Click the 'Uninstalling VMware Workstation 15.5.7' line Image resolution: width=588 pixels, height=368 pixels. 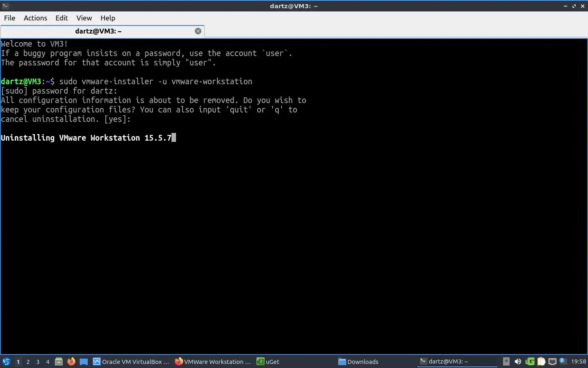86,138
